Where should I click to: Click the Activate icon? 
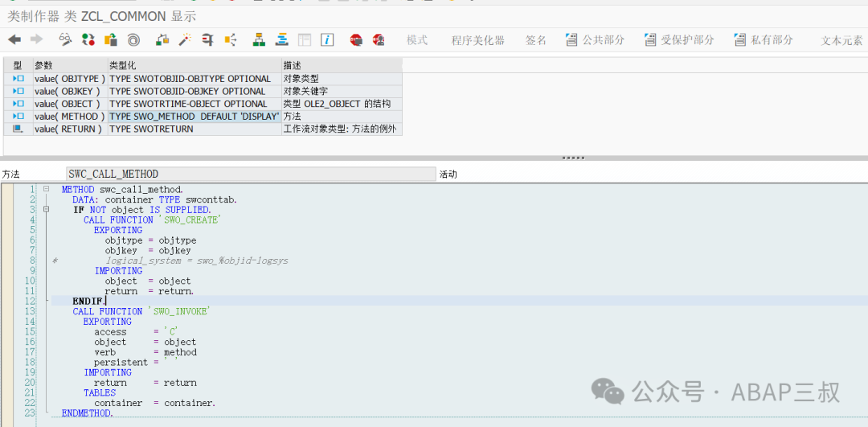pyautogui.click(x=162, y=39)
